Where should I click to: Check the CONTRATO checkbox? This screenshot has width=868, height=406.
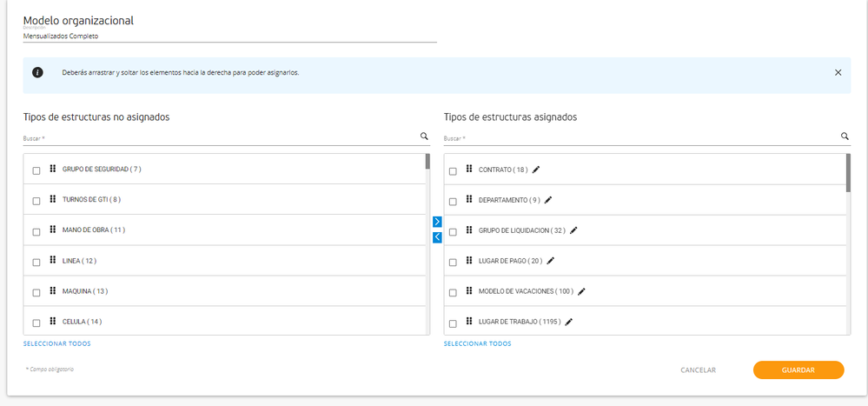coord(453,172)
